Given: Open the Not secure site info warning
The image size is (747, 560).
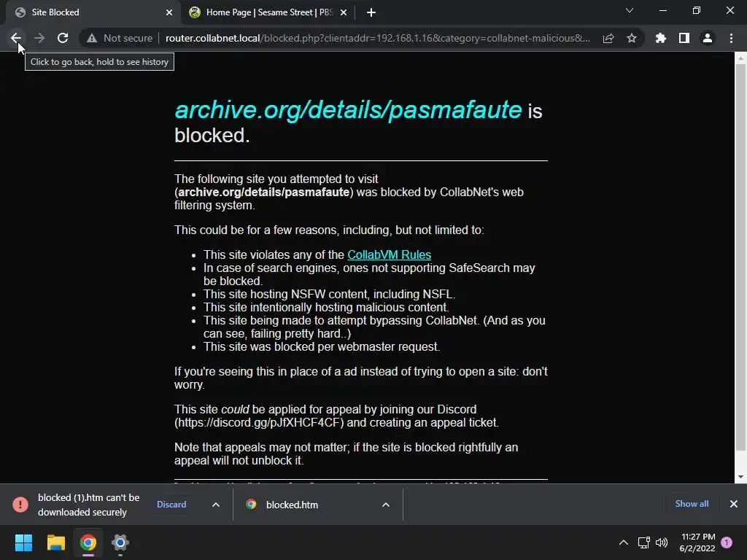Looking at the screenshot, I should click(x=120, y=38).
